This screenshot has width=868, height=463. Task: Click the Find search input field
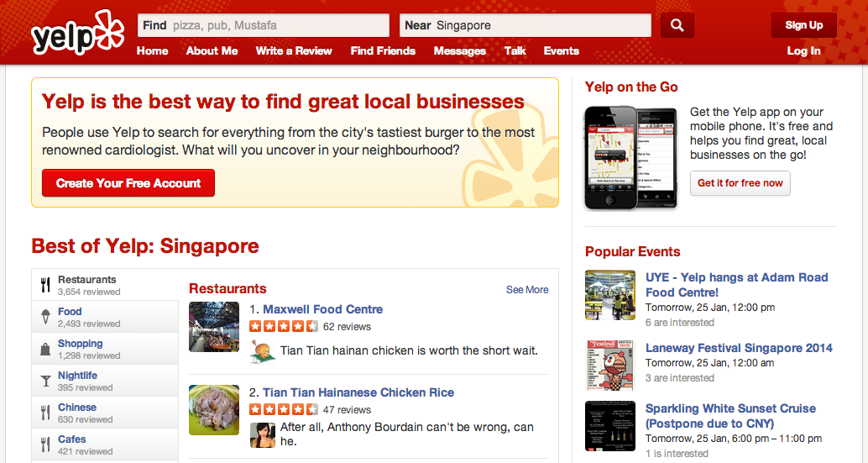click(x=264, y=25)
